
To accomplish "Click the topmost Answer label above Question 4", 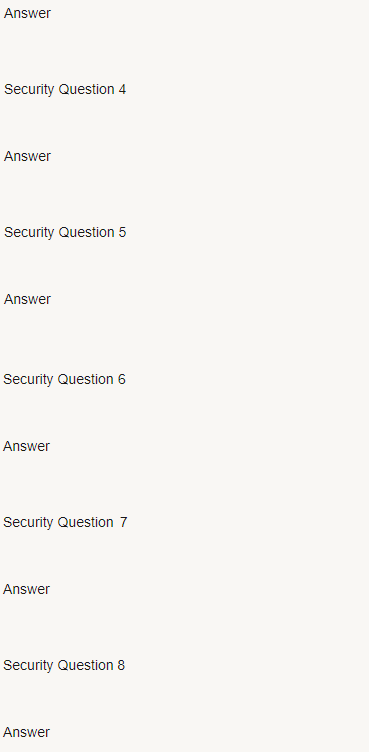I will click(x=27, y=13).
